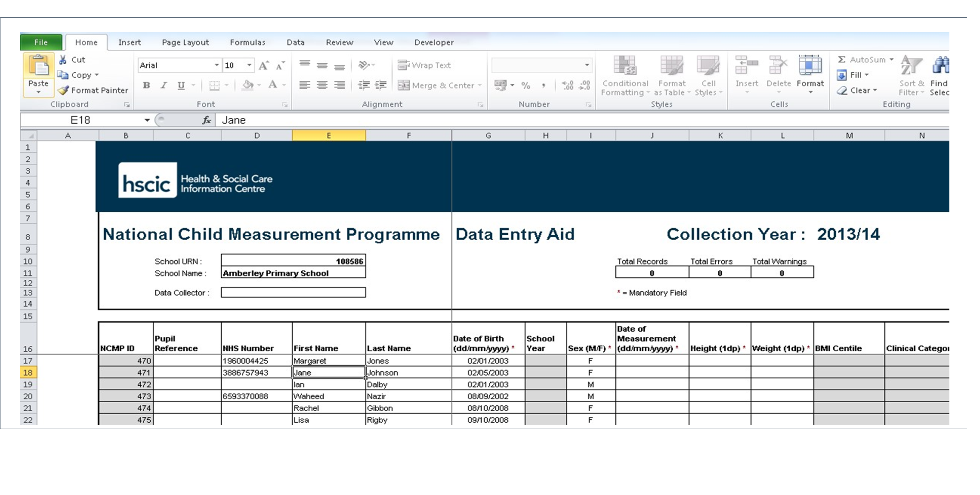The height and width of the screenshot is (495, 980).
Task: Open the File tab
Action: tap(41, 42)
